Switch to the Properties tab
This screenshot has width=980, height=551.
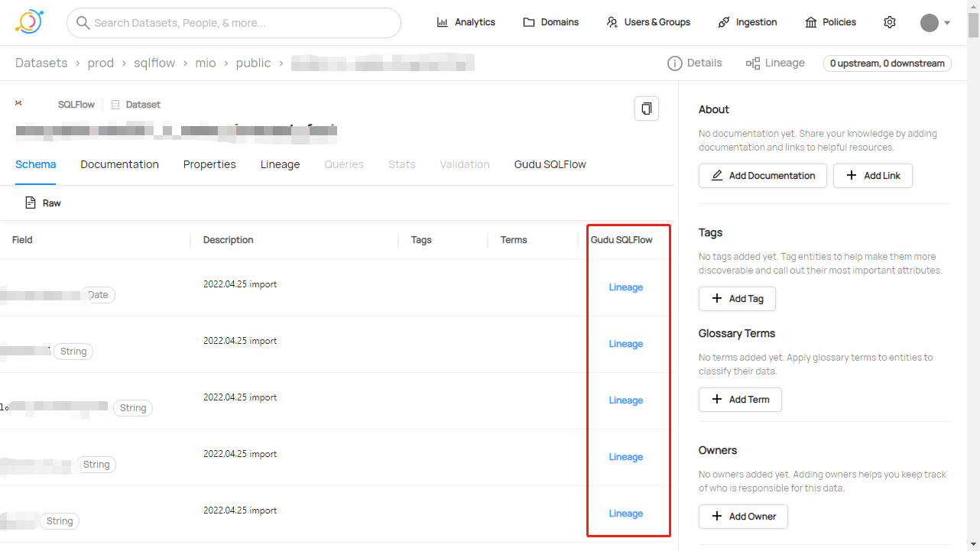pyautogui.click(x=209, y=164)
